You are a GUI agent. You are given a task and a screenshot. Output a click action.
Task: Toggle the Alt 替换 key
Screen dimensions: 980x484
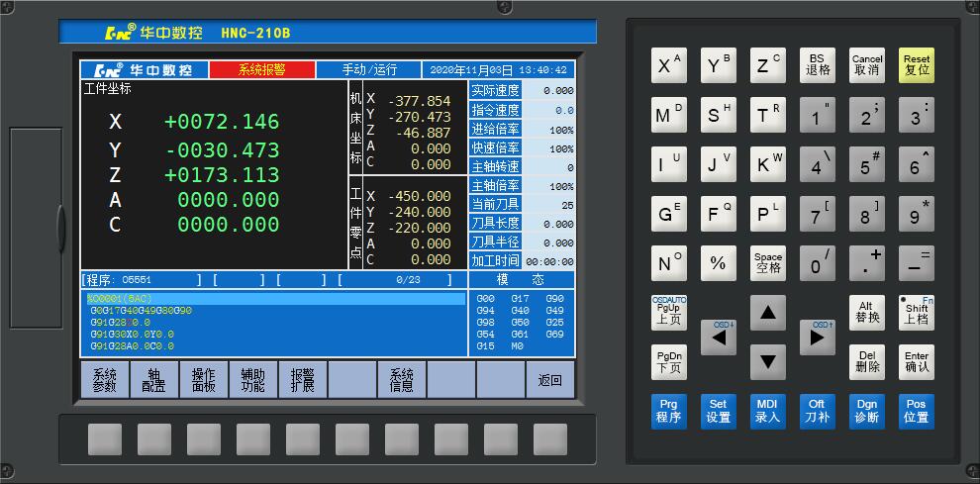coord(867,312)
